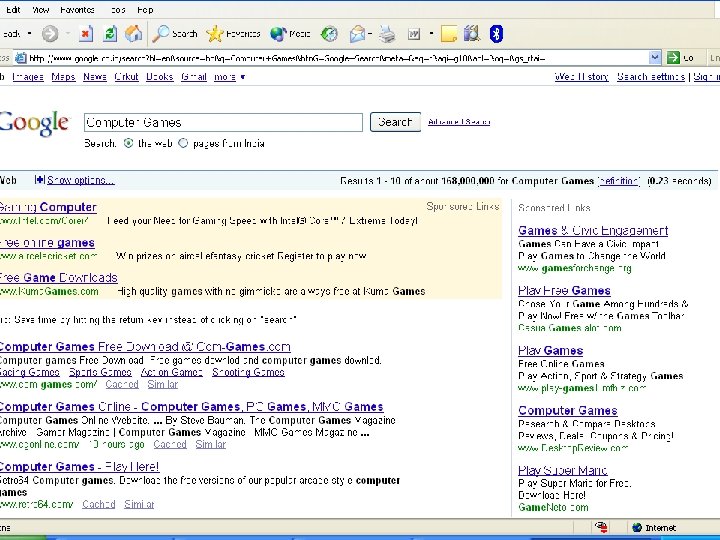Open the Tools menu
The width and height of the screenshot is (720, 540).
[x=118, y=10]
